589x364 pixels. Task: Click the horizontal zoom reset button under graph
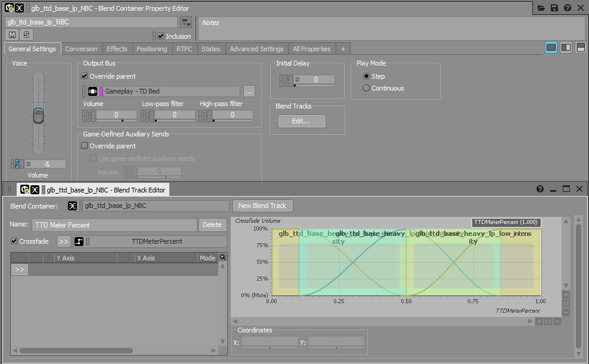pyautogui.click(x=548, y=321)
